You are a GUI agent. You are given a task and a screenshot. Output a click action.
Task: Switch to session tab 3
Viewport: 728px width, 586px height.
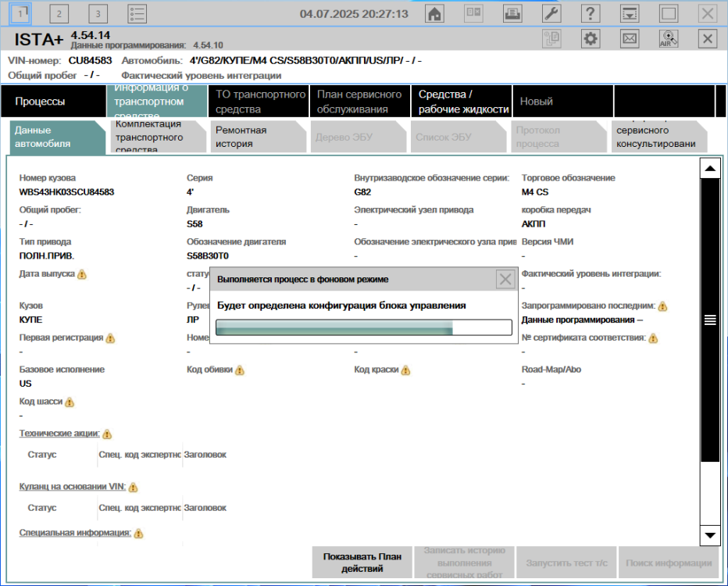click(x=98, y=14)
